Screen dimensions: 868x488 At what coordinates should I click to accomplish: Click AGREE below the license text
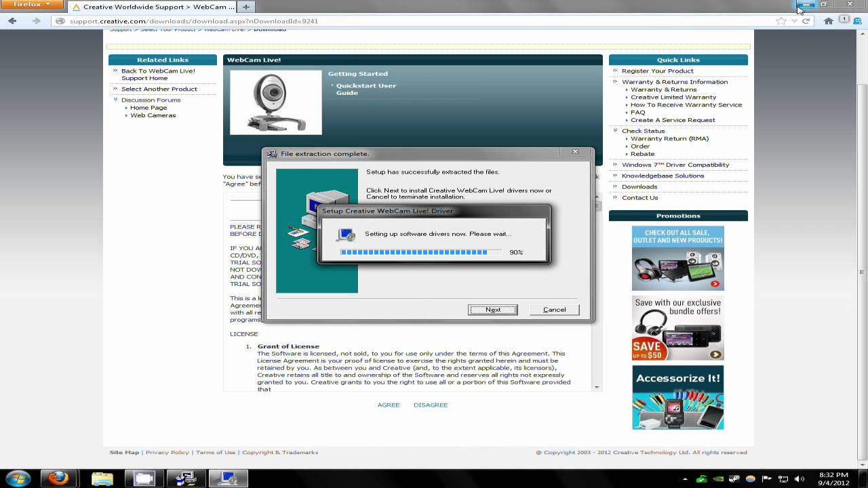tap(389, 405)
